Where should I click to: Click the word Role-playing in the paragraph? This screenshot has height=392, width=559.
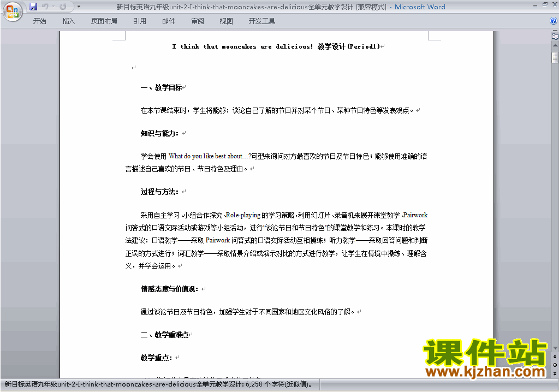click(x=243, y=215)
